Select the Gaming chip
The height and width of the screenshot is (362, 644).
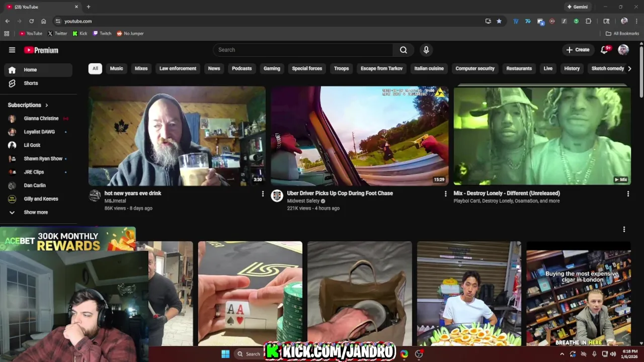tap(272, 68)
